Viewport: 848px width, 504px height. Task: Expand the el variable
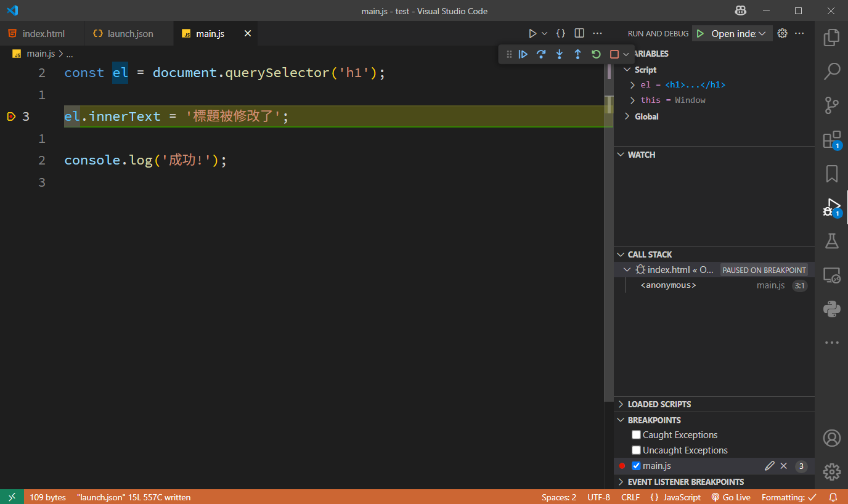click(632, 85)
